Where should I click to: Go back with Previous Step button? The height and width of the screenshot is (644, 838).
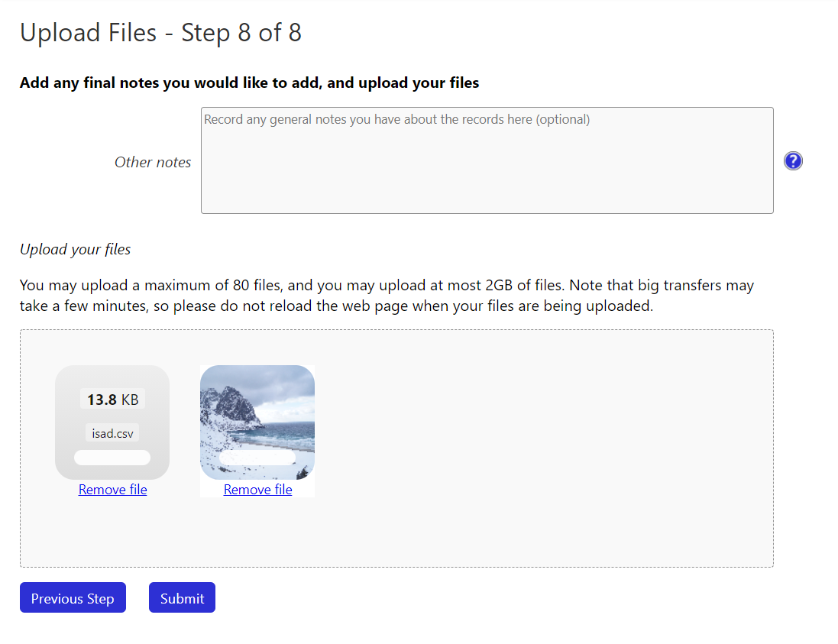73,597
